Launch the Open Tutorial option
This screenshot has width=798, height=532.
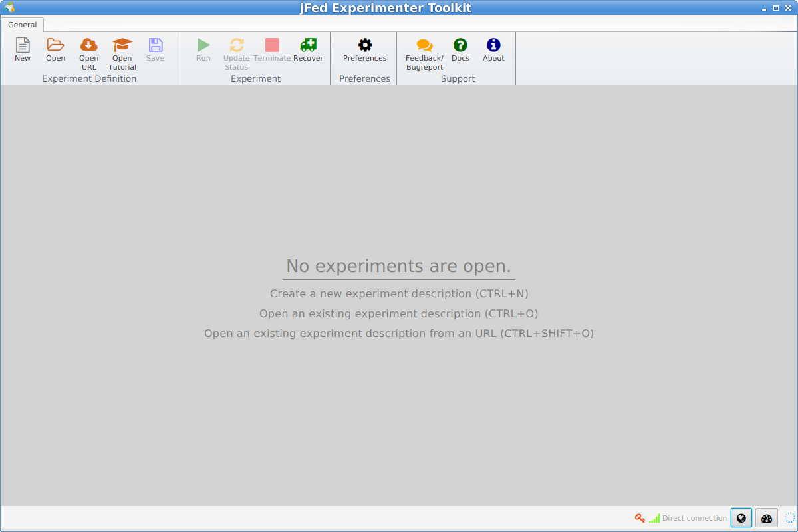point(122,54)
